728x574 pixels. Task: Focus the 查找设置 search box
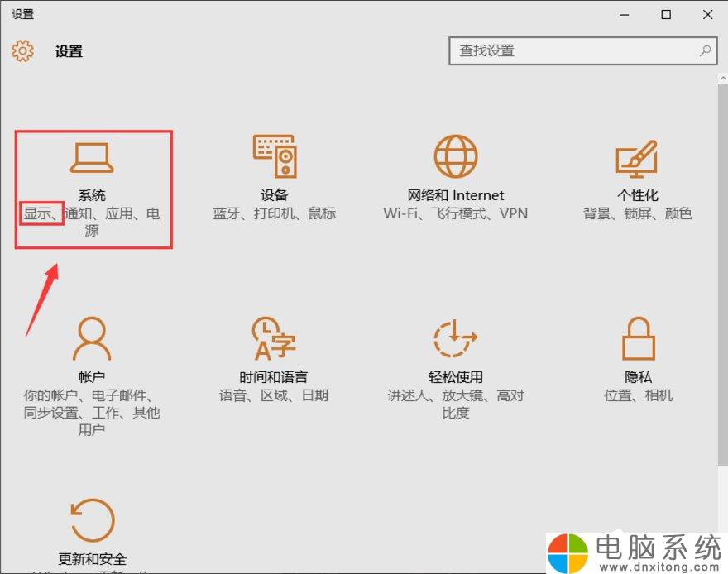(583, 50)
